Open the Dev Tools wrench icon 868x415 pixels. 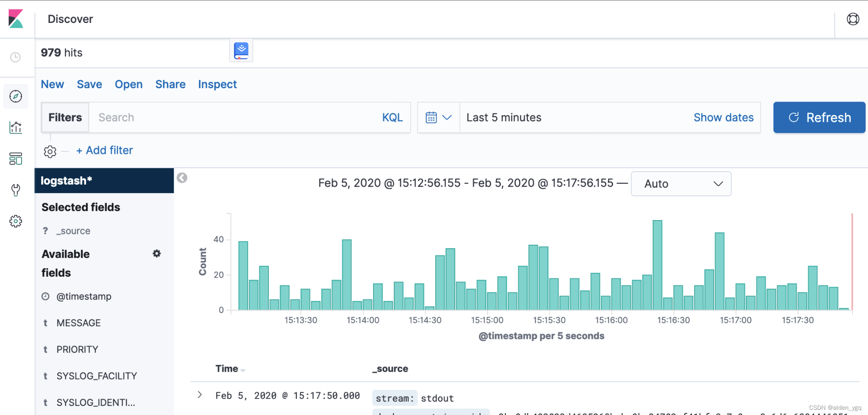pyautogui.click(x=16, y=190)
